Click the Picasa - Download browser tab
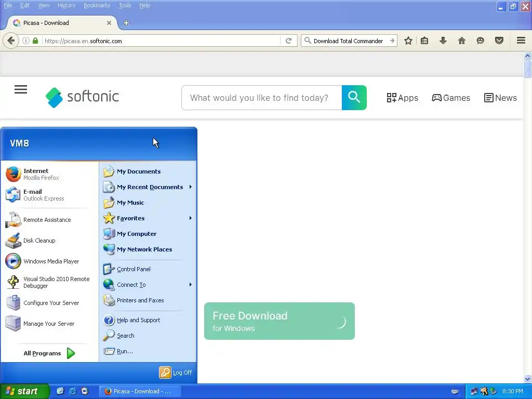The width and height of the screenshot is (532, 399). coord(62,23)
